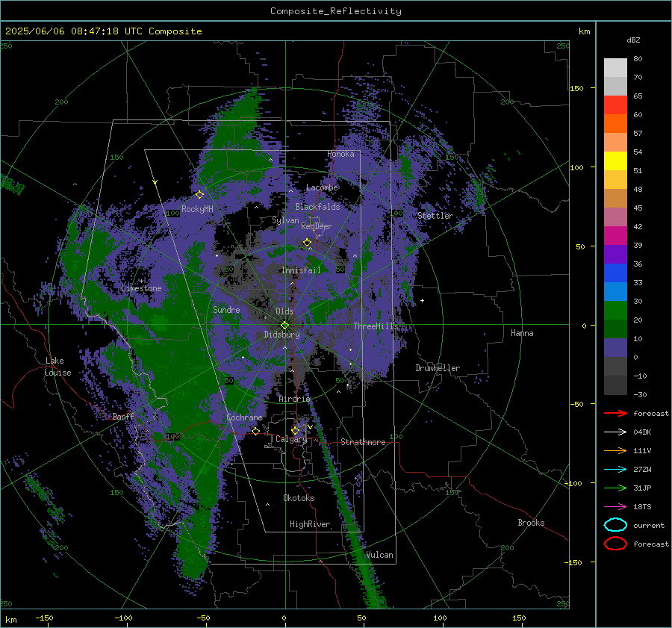Click the yellow diamond marker below RedDeer
The image size is (672, 628).
(x=307, y=243)
